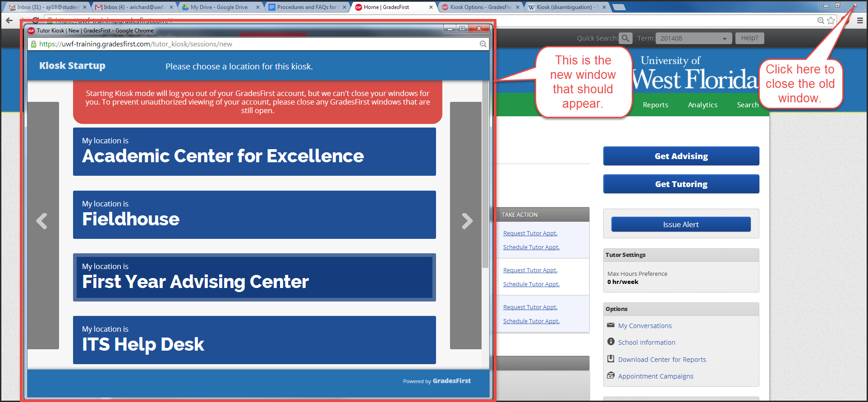The image size is (868, 402).
Task: Click Download Center download icon
Action: [x=611, y=358]
